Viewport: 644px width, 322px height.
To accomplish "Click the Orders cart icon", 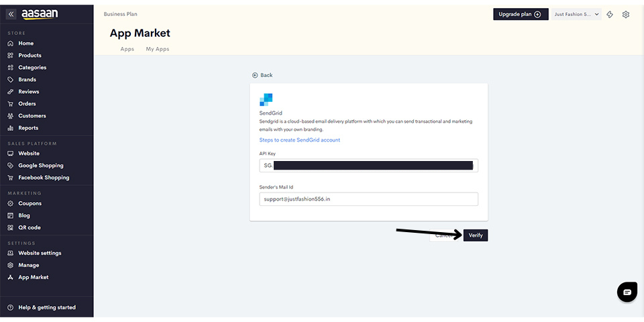I will pyautogui.click(x=11, y=104).
